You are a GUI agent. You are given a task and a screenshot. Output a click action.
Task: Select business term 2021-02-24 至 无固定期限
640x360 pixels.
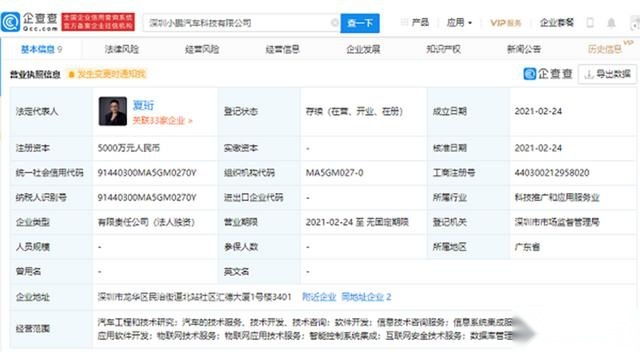point(357,222)
